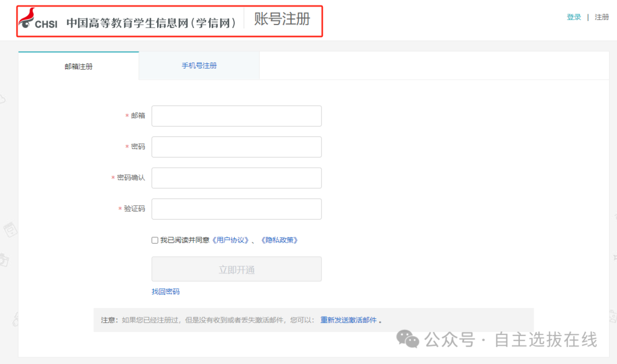This screenshot has width=617, height=364.
Task: Click the 密码确认 field label
Action: coord(131,178)
